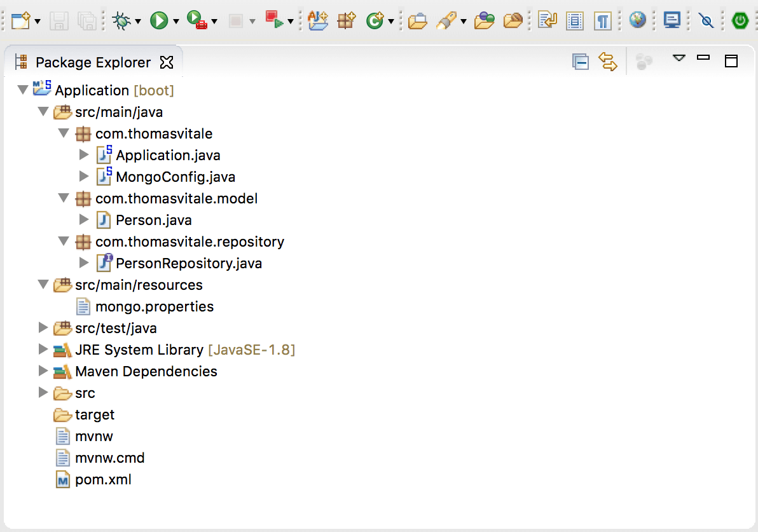Toggle the Show Whitespace Characters icon

point(602,20)
